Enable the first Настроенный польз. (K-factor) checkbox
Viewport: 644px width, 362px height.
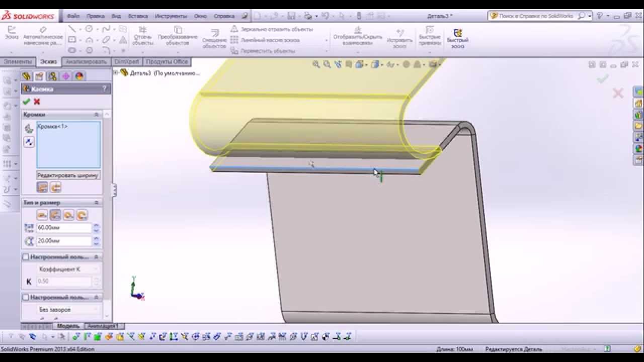point(26,257)
